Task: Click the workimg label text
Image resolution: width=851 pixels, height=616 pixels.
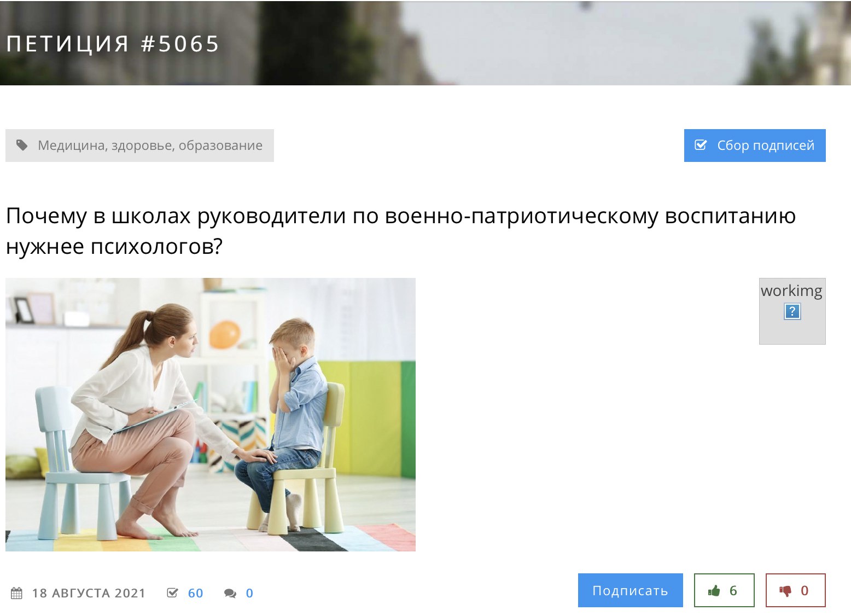Action: click(x=791, y=290)
